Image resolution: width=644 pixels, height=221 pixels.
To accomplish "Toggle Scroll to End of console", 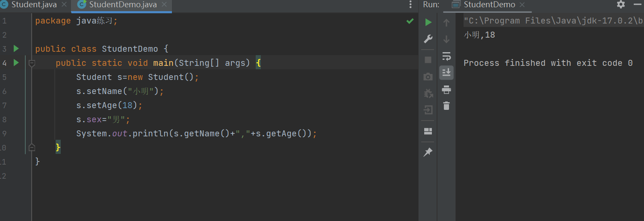I will point(446,72).
